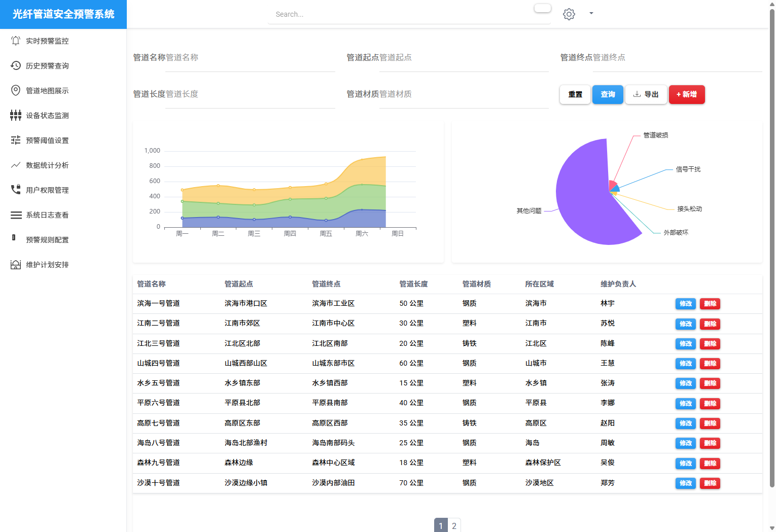Click the tune sliders icon for 预警阈值设置
Image resolution: width=776 pixels, height=532 pixels.
tap(16, 140)
